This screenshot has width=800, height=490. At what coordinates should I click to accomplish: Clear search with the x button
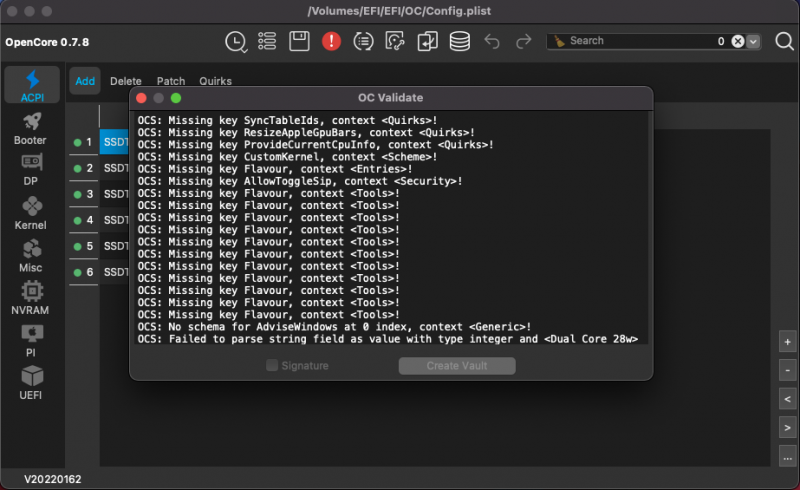click(x=737, y=41)
